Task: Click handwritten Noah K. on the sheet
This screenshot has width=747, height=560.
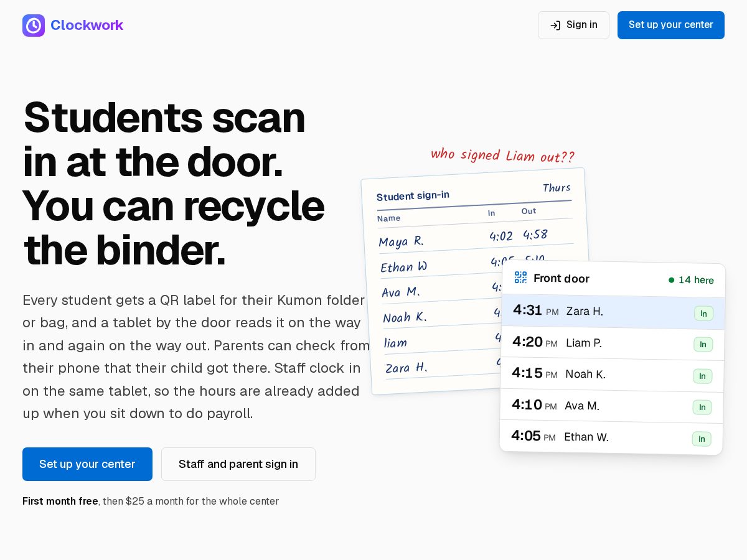Action: 405,317
